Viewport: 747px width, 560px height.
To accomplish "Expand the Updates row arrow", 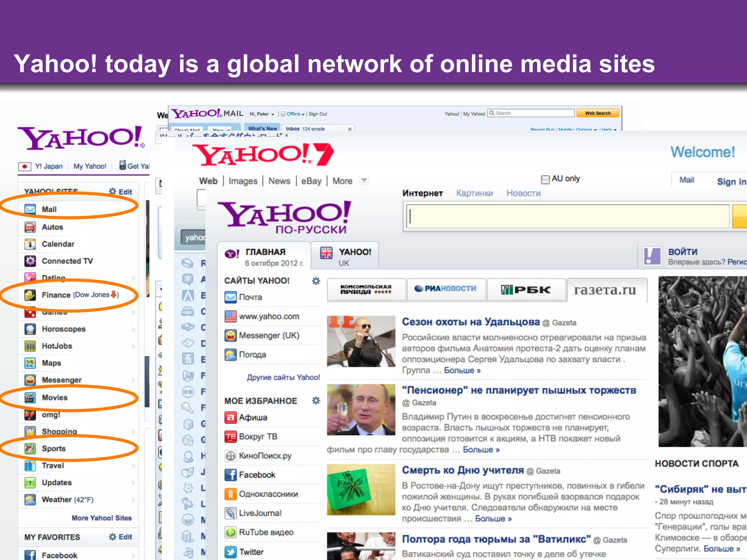I will 133,483.
